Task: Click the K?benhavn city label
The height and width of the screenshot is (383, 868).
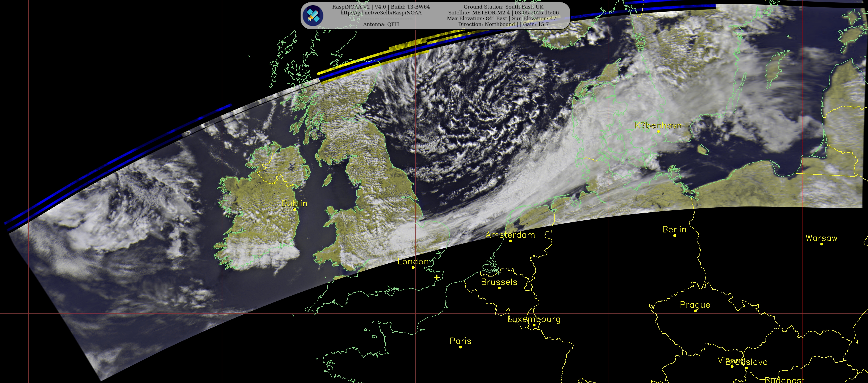Action: click(658, 126)
